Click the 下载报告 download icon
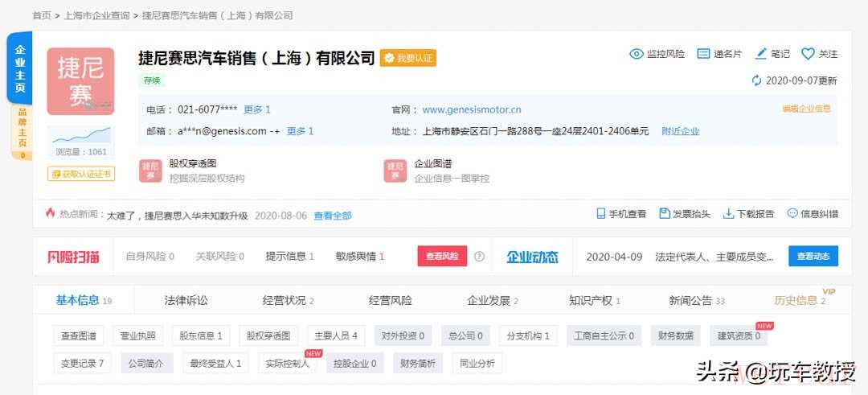This screenshot has width=868, height=395. click(728, 214)
